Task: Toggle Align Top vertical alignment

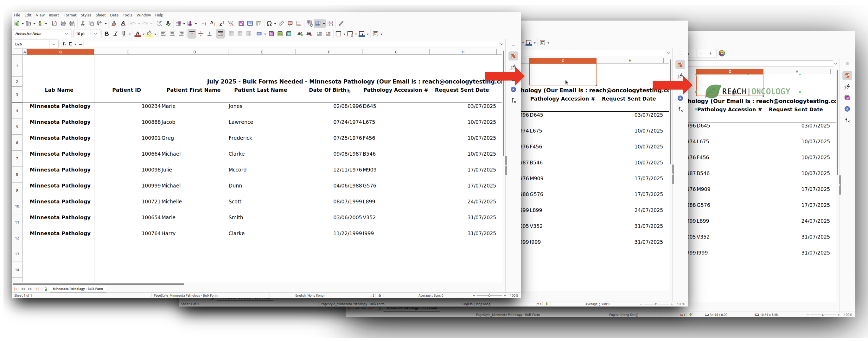Action: coord(192,34)
